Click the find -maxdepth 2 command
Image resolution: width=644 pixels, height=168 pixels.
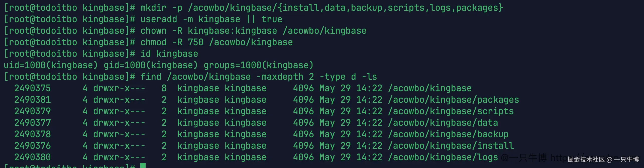click(259, 77)
